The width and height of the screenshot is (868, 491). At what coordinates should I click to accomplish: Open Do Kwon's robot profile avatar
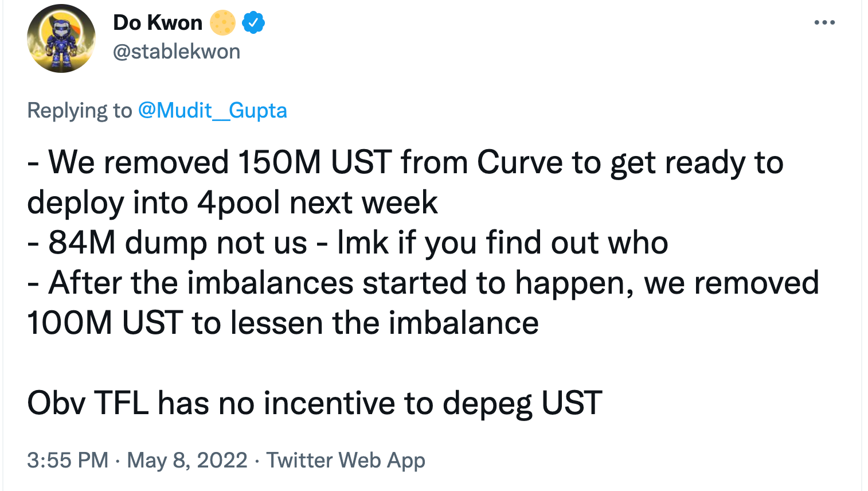coord(61,38)
